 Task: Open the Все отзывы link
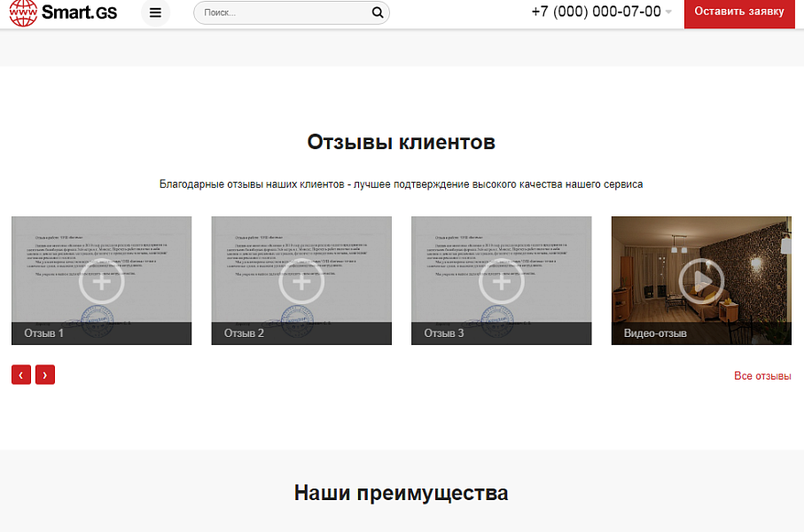pyautogui.click(x=763, y=375)
